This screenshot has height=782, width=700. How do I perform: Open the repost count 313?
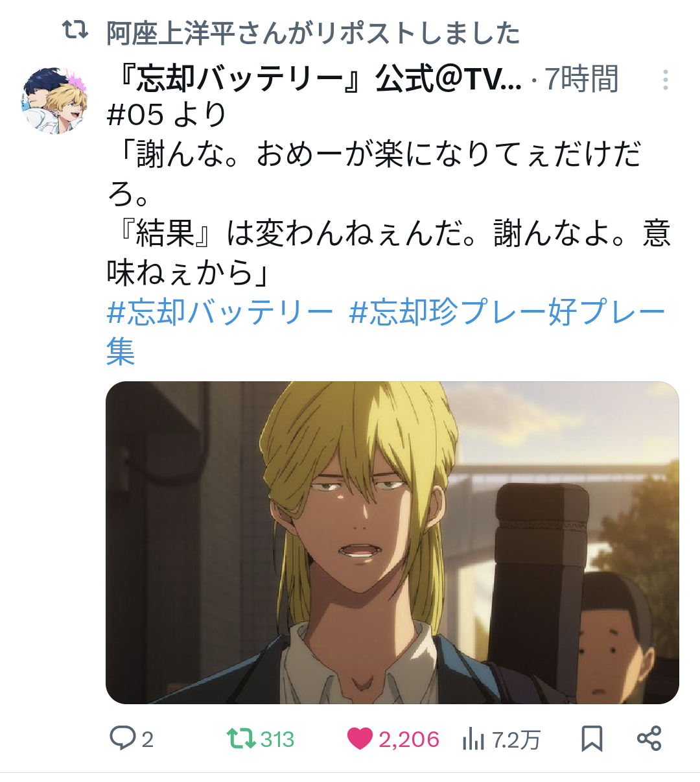(277, 740)
